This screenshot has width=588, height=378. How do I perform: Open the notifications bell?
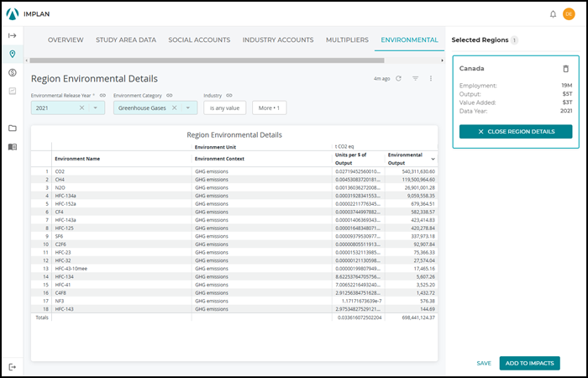click(x=553, y=14)
